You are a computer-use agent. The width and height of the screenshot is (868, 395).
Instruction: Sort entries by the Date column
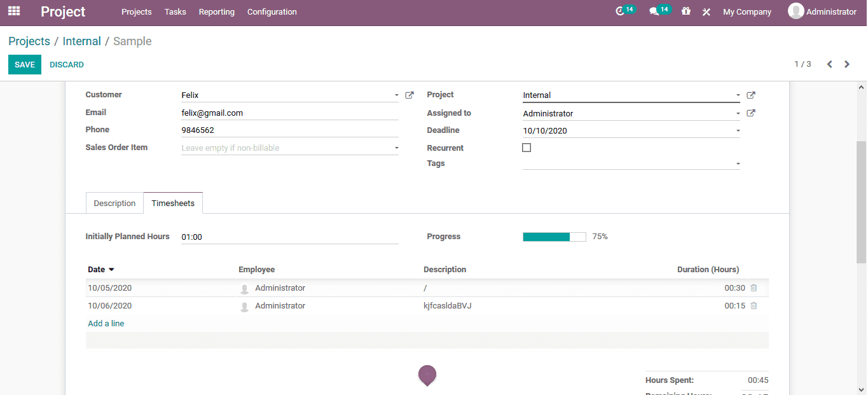(x=97, y=269)
